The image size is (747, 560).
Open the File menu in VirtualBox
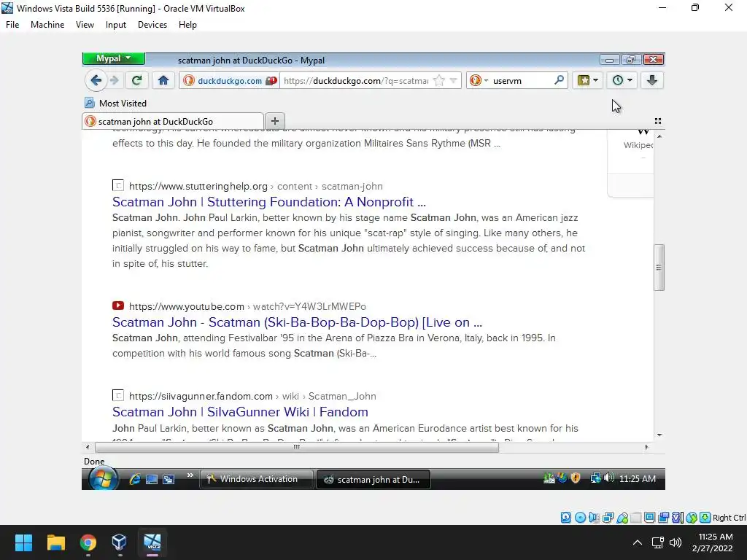(12, 25)
